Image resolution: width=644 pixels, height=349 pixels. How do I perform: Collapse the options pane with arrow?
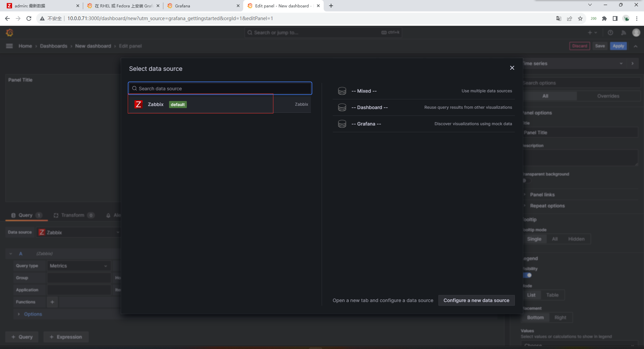pyautogui.click(x=633, y=63)
